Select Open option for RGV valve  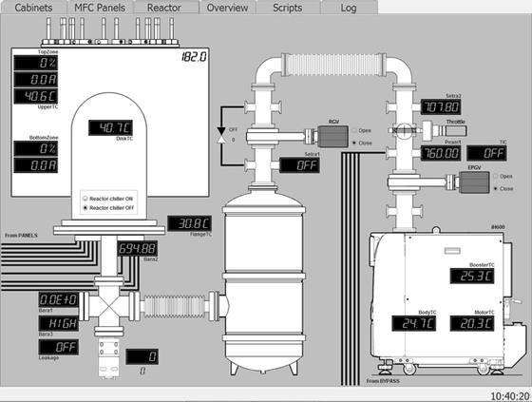click(354, 130)
